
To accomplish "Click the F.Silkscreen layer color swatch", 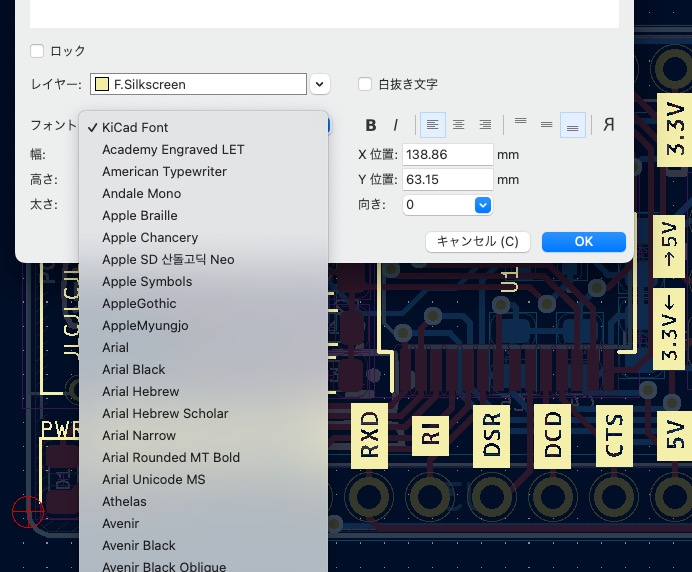I will 102,84.
